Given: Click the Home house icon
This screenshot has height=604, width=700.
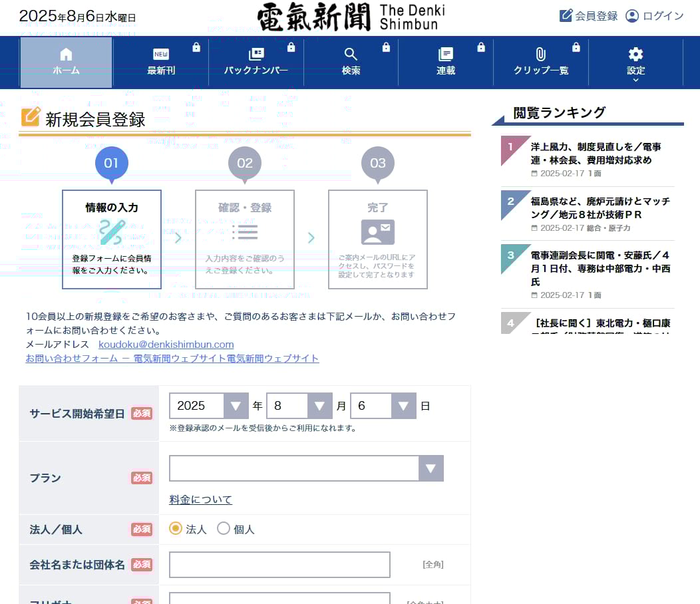Looking at the screenshot, I should 66,55.
